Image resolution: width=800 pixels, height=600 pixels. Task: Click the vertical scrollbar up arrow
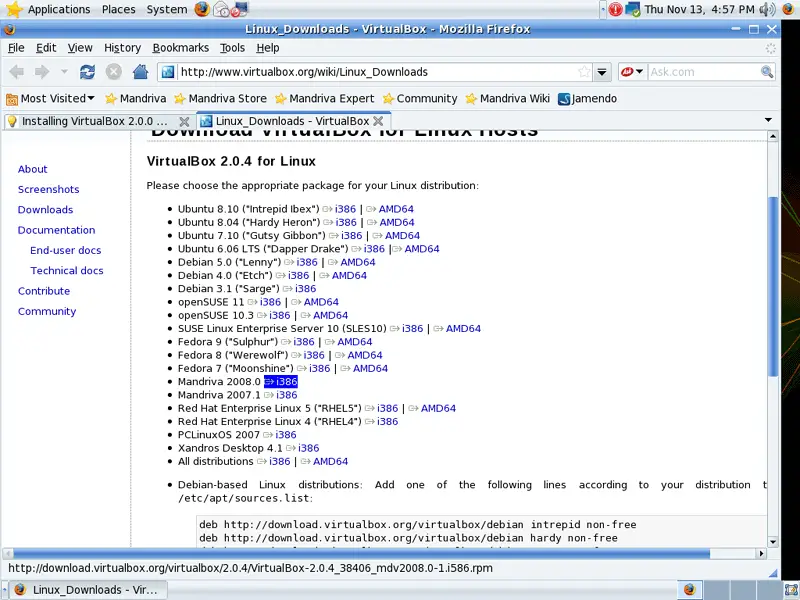(x=773, y=136)
